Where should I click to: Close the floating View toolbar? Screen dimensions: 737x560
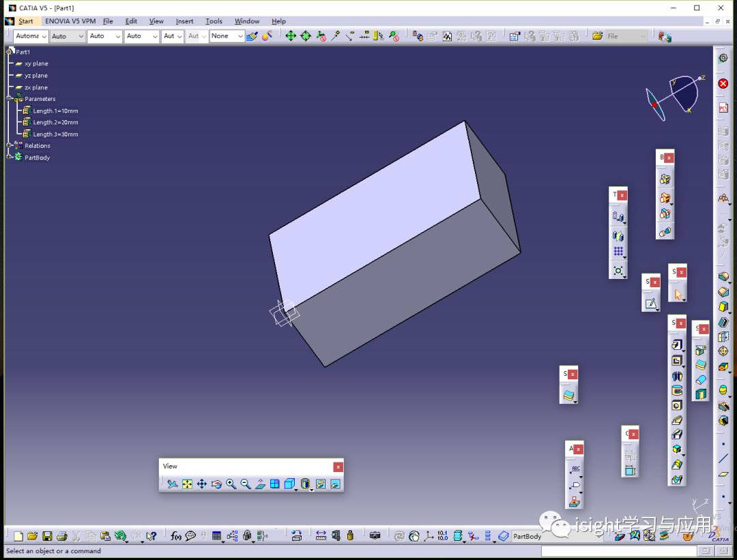click(338, 467)
